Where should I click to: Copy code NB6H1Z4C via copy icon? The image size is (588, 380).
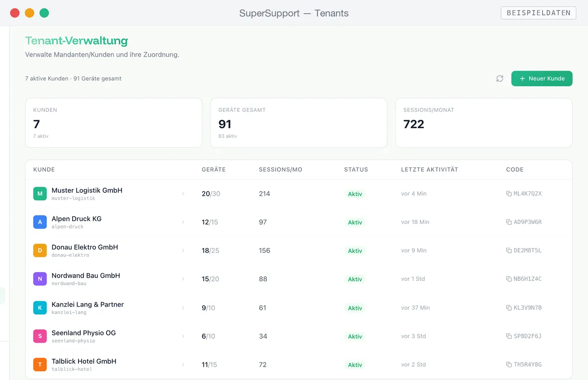pyautogui.click(x=509, y=279)
